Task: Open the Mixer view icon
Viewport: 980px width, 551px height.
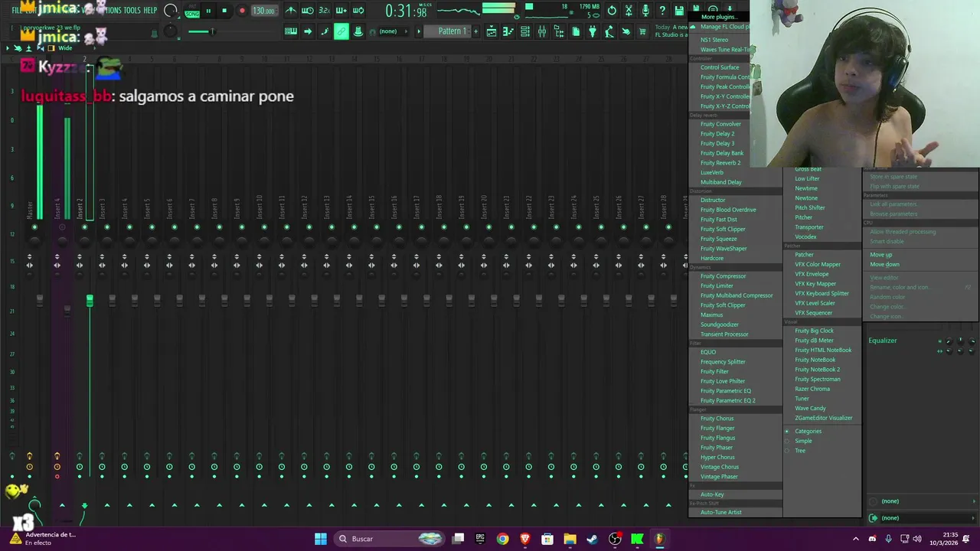Action: 542,31
